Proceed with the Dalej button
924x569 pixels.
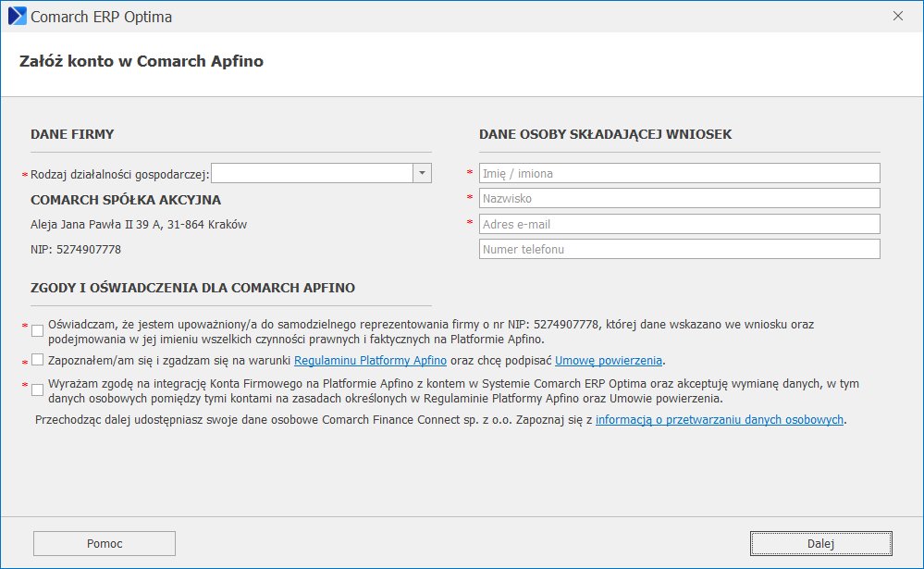click(821, 544)
